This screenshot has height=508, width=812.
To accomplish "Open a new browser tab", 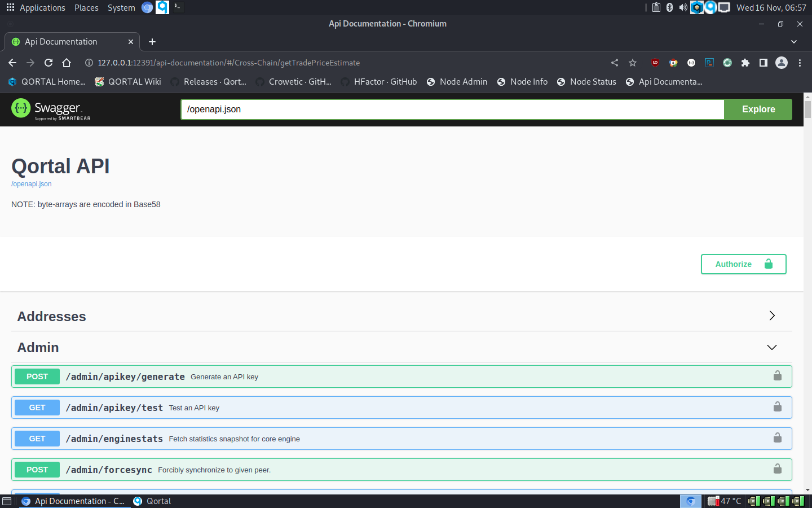I will coord(152,42).
